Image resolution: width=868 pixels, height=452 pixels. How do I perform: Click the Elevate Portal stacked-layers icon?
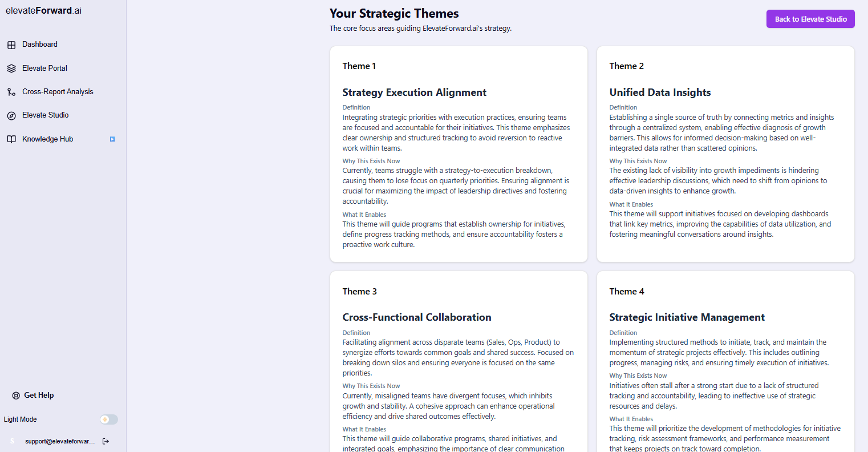coord(11,68)
